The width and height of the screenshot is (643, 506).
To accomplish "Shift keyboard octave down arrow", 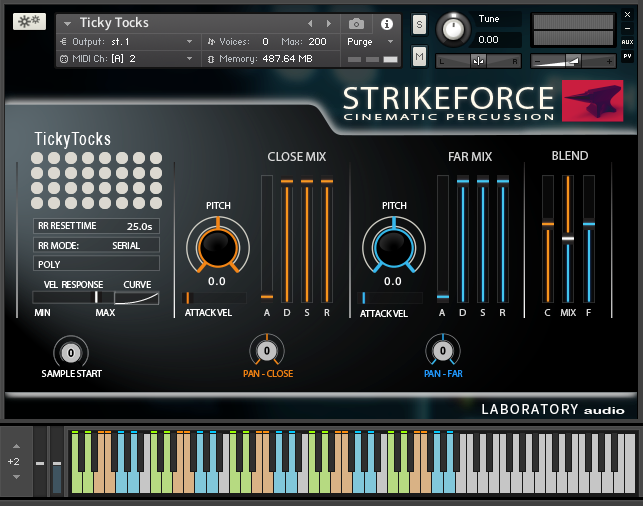I will click(x=16, y=477).
